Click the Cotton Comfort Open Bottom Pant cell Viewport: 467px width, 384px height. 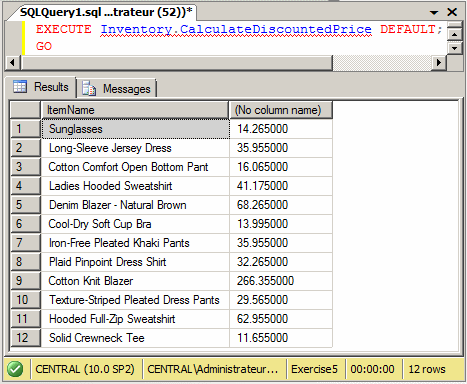pos(135,167)
